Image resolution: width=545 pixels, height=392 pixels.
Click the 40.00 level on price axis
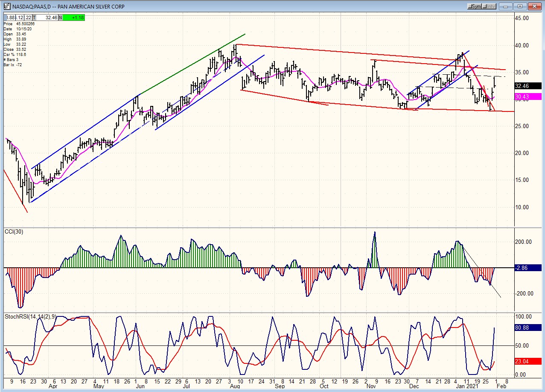[x=522, y=45]
